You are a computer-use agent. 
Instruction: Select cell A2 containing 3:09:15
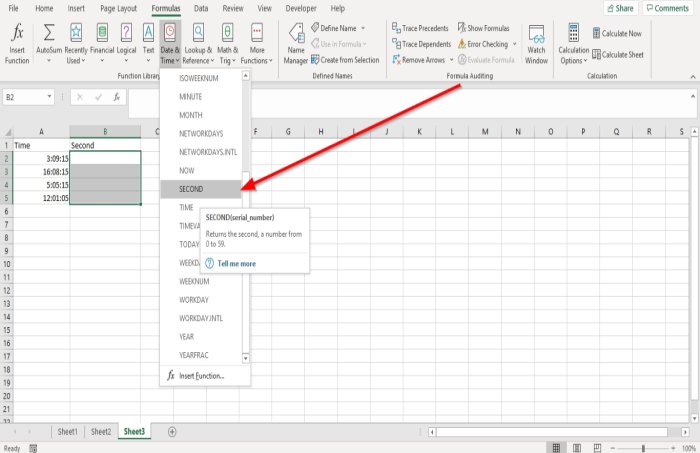point(41,158)
